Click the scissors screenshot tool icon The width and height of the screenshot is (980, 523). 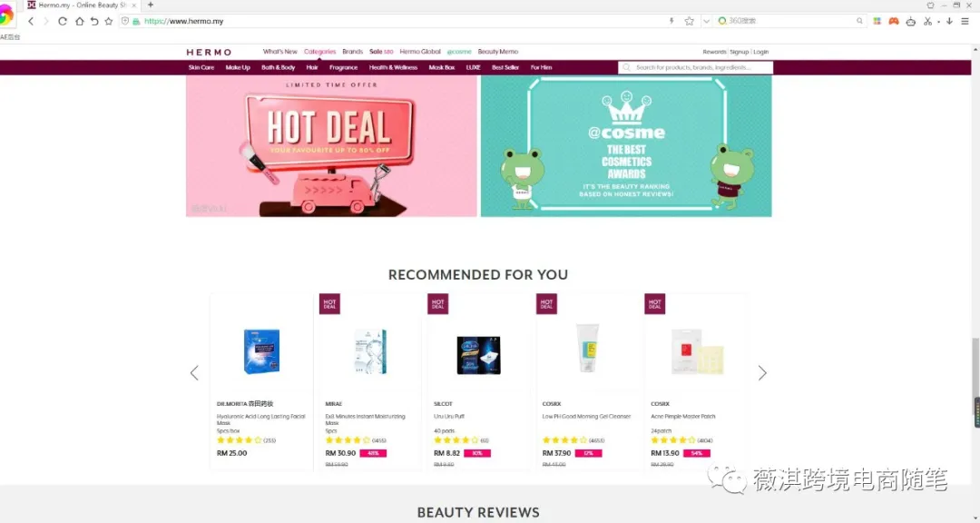(927, 21)
